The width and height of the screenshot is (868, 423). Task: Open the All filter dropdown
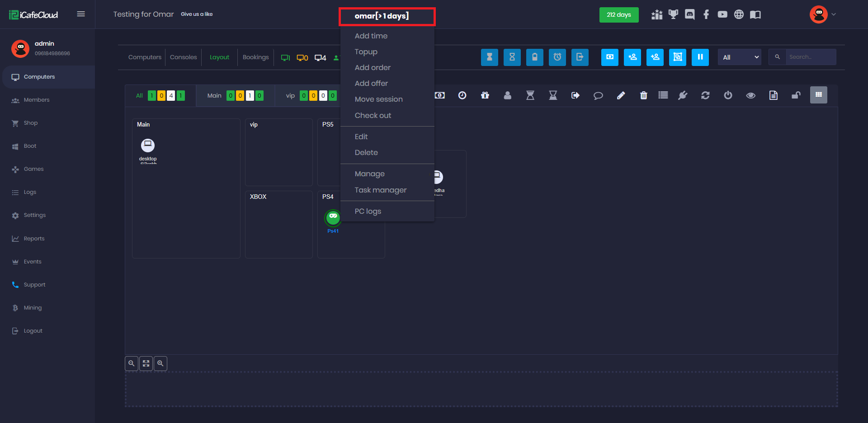pyautogui.click(x=739, y=57)
